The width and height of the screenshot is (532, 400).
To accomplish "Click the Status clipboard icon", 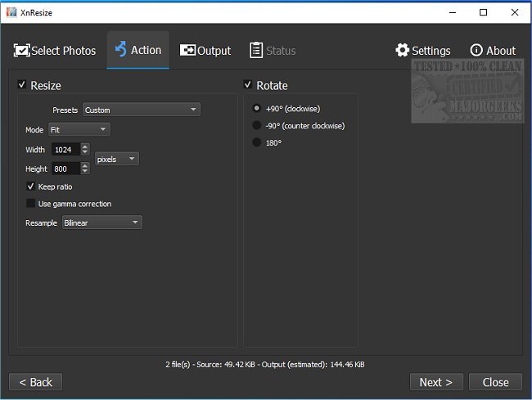I will [x=256, y=51].
